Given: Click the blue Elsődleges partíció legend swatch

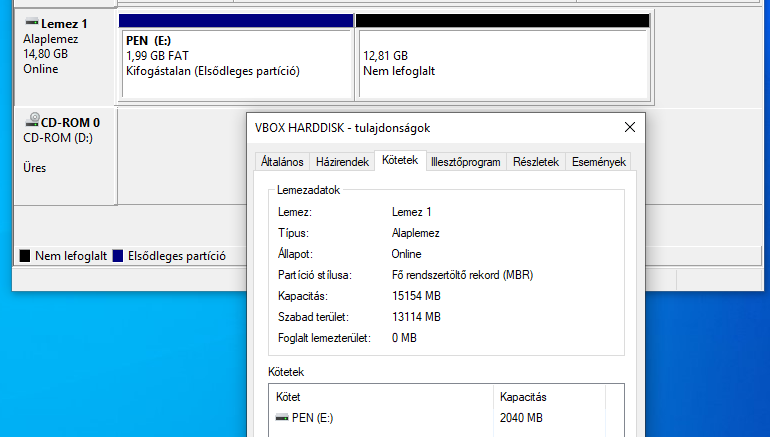Looking at the screenshot, I should pyautogui.click(x=118, y=256).
